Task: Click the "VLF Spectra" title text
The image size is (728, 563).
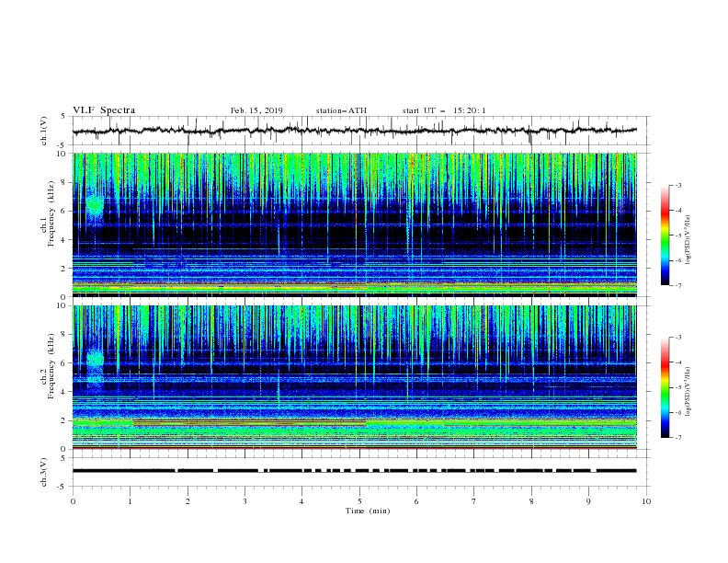Action: coord(104,110)
